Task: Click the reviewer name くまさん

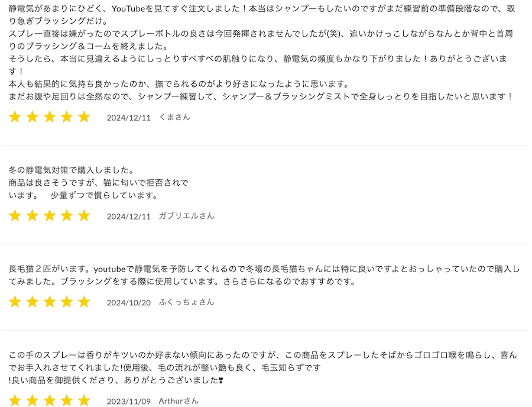Action: pos(175,118)
